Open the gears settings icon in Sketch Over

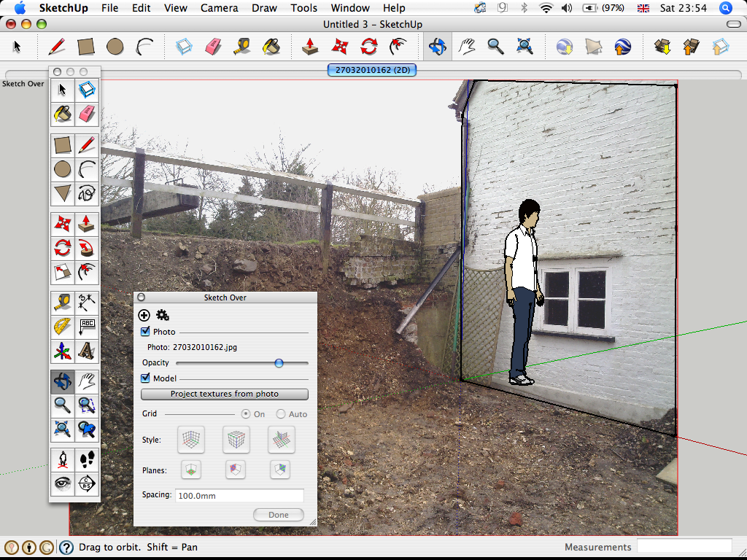pyautogui.click(x=163, y=315)
